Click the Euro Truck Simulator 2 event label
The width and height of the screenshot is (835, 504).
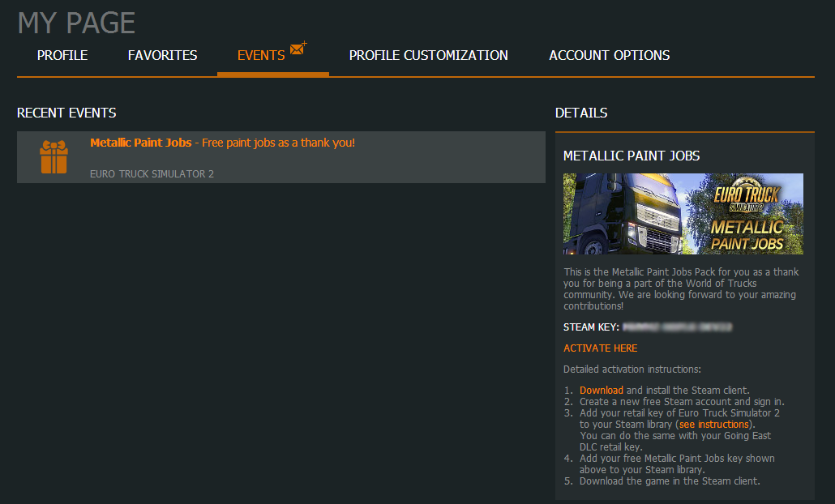pos(152,174)
